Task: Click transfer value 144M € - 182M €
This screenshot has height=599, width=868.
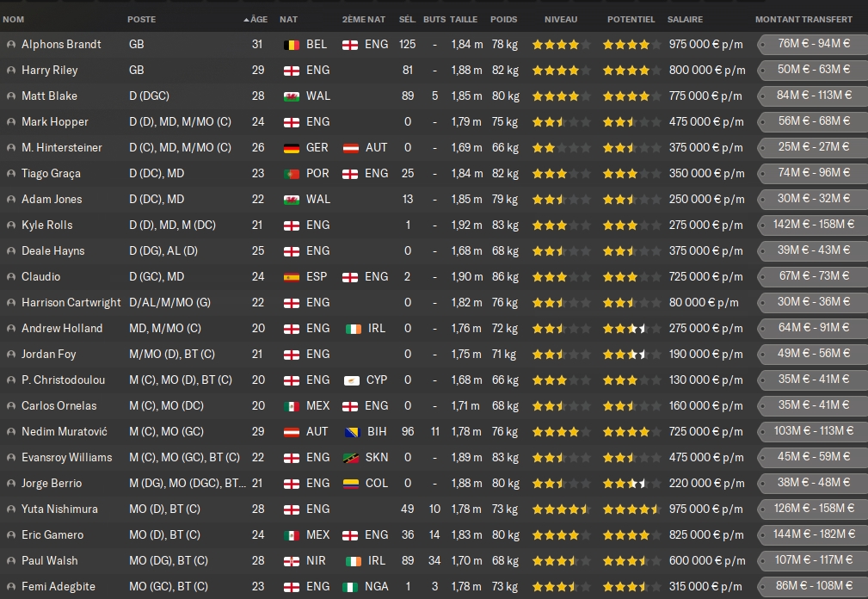Action: [813, 534]
